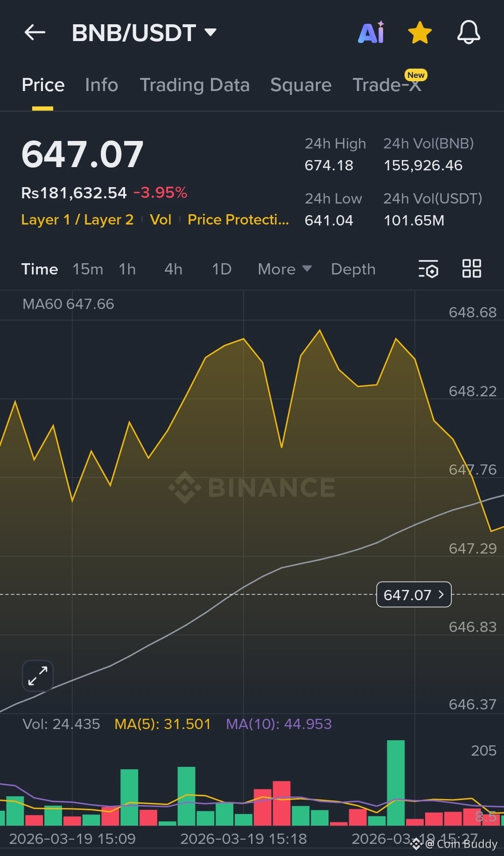Viewport: 504px width, 856px height.
Task: Click the 24h Vol(BNB) value 155,926.46
Action: [423, 165]
